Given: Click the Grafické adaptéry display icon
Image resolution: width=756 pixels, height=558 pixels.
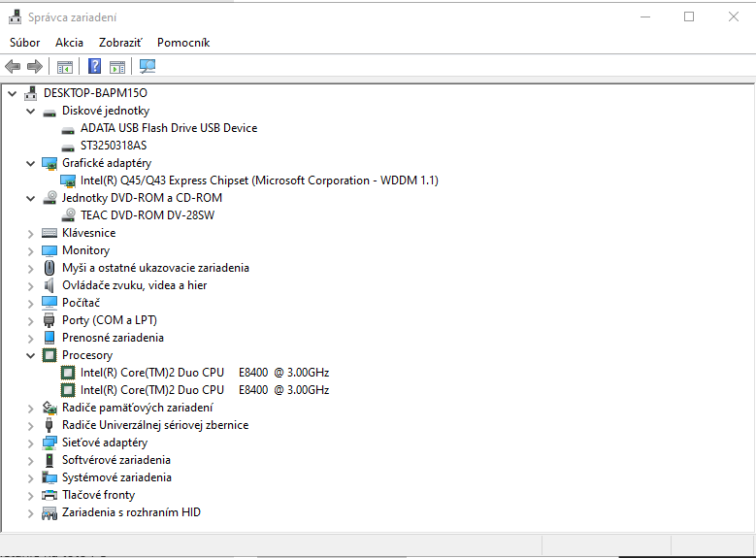Looking at the screenshot, I should (x=49, y=163).
